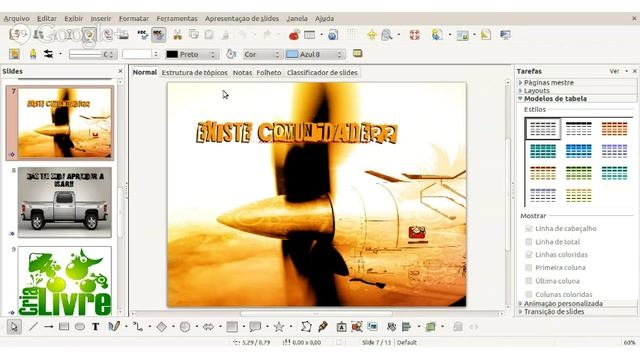640x360 pixels.
Task: Switch to Estrutura de tópicos tab
Action: click(x=195, y=72)
